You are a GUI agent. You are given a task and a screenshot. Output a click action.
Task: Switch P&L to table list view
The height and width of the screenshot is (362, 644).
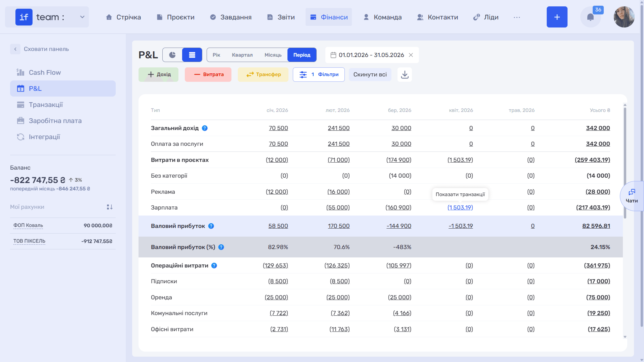pyautogui.click(x=192, y=55)
